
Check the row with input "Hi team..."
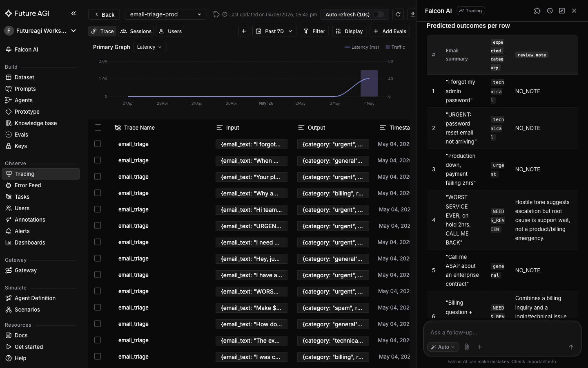pyautogui.click(x=98, y=209)
